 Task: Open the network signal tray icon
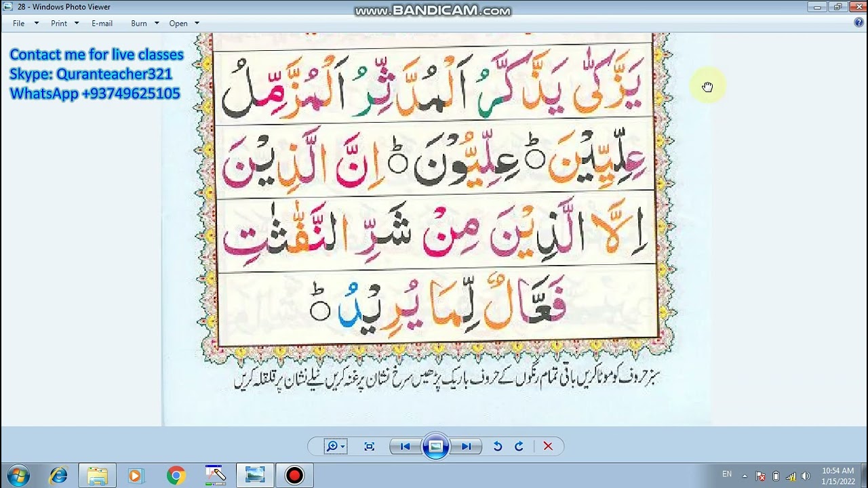pos(791,476)
